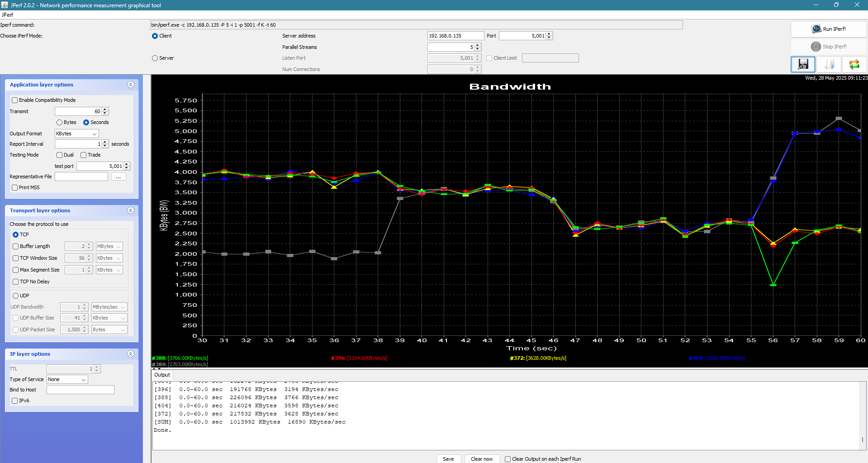Click the Representative File text field
Image resolution: width=868 pixels, height=463 pixels.
pos(81,177)
